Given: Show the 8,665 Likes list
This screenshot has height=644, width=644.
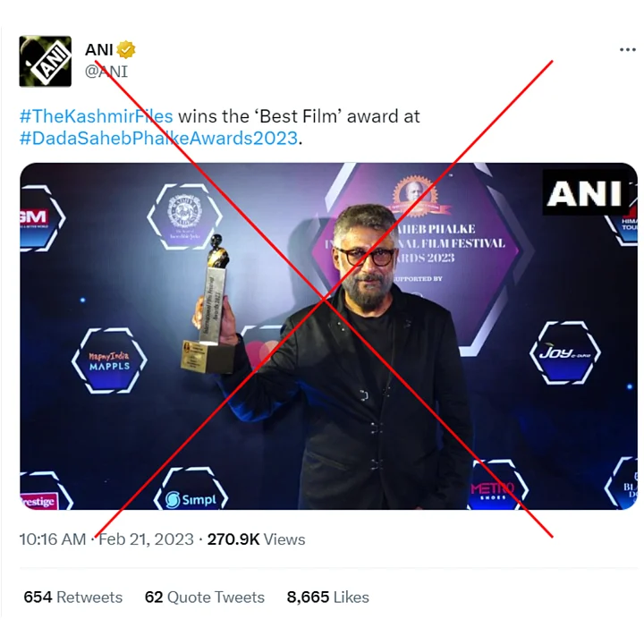Looking at the screenshot, I should 328,597.
